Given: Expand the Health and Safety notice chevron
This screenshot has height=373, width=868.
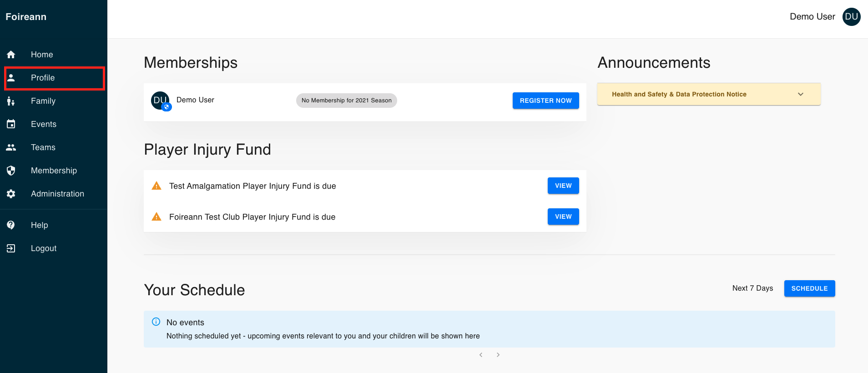Looking at the screenshot, I should click(x=801, y=94).
